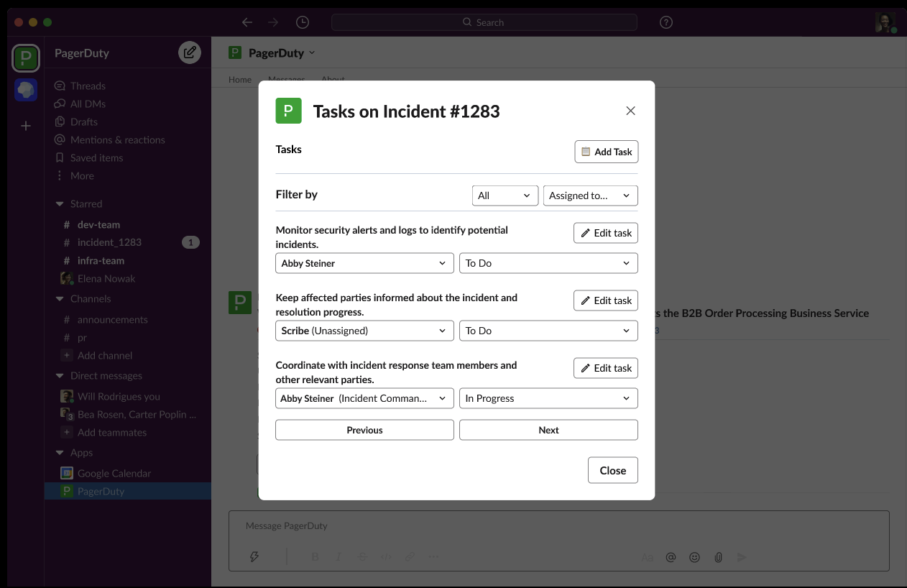Click the Add Task button
This screenshot has width=907, height=588.
[x=606, y=152]
